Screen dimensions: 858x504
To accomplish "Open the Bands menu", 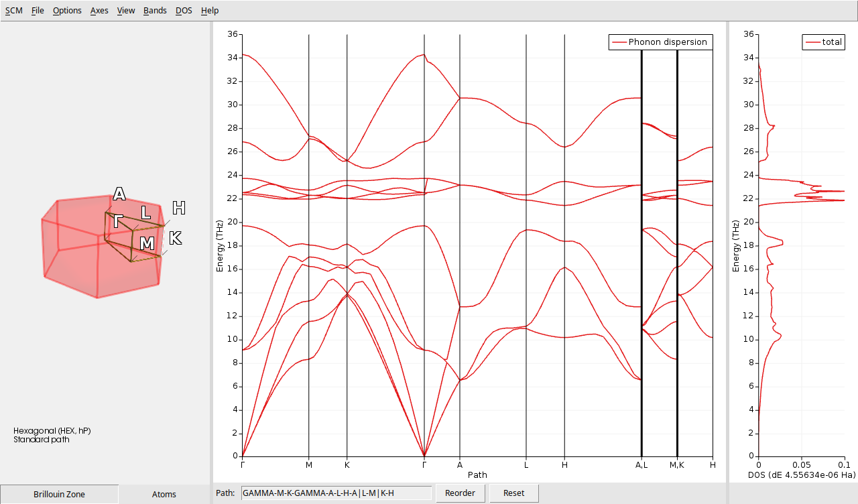I will 155,11.
